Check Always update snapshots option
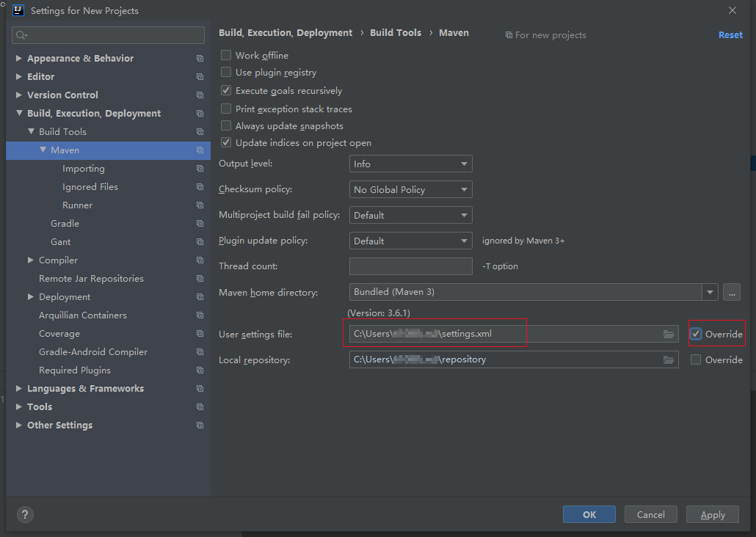756x537 pixels. tap(226, 126)
